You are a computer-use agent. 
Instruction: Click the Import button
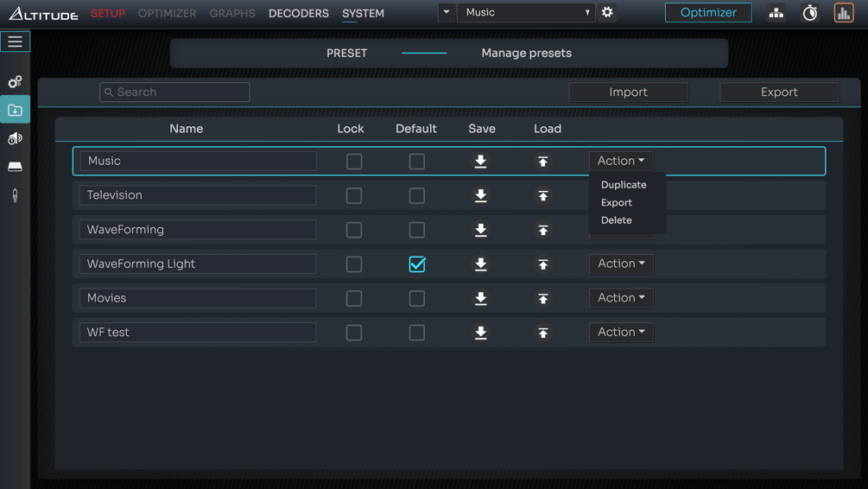tap(628, 92)
